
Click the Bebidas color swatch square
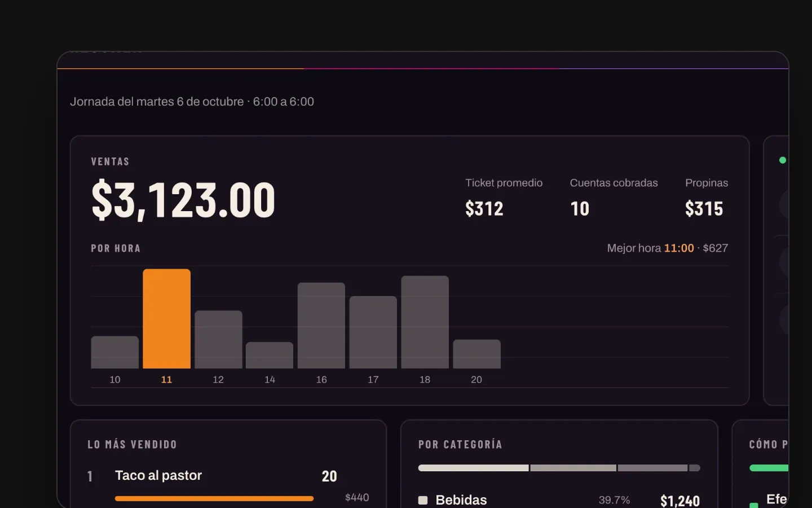coord(423,500)
